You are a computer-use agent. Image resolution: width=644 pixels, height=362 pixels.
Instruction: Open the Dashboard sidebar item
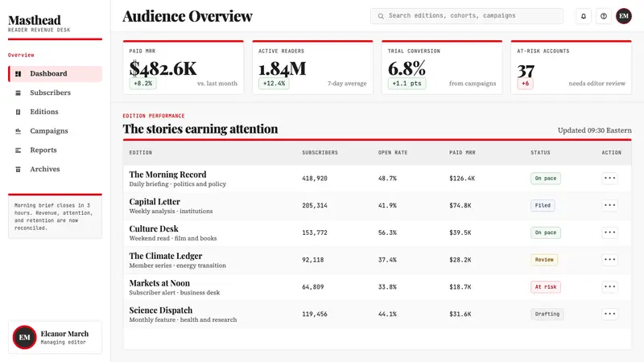[55, 74]
